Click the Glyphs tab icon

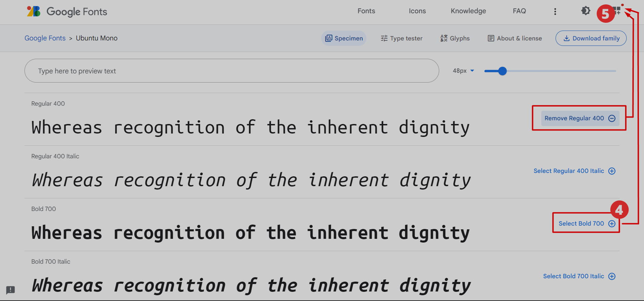(444, 38)
